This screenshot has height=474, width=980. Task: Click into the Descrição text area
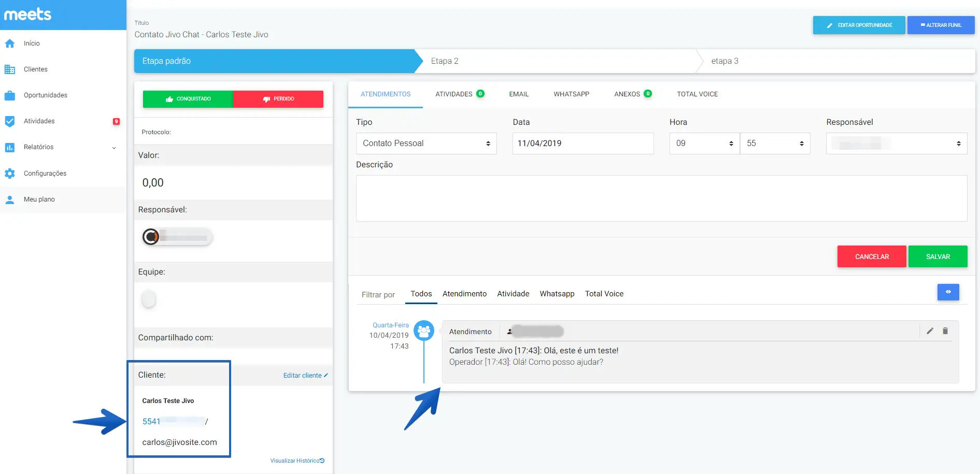pyautogui.click(x=661, y=198)
